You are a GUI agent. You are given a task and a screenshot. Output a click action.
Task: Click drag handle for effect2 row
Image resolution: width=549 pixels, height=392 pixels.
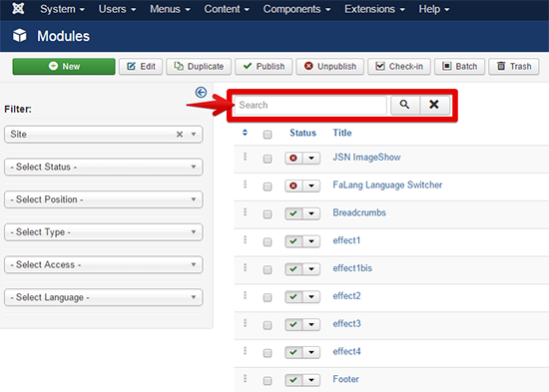click(246, 295)
